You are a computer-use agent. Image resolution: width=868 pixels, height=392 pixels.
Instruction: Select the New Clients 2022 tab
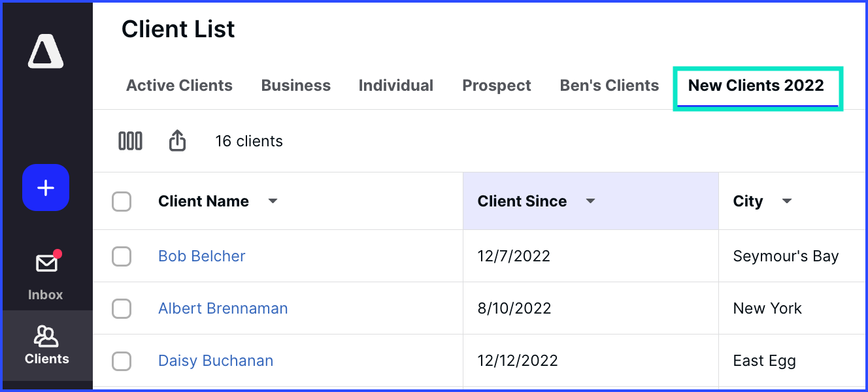[756, 86]
